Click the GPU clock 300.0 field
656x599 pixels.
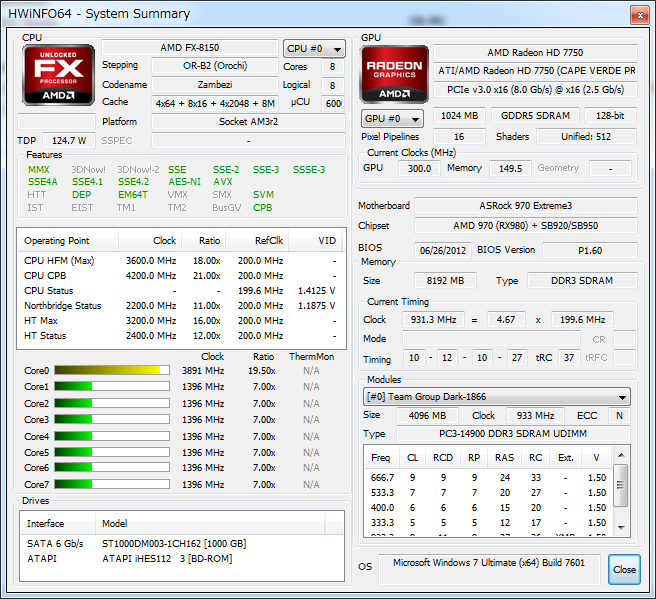419,169
